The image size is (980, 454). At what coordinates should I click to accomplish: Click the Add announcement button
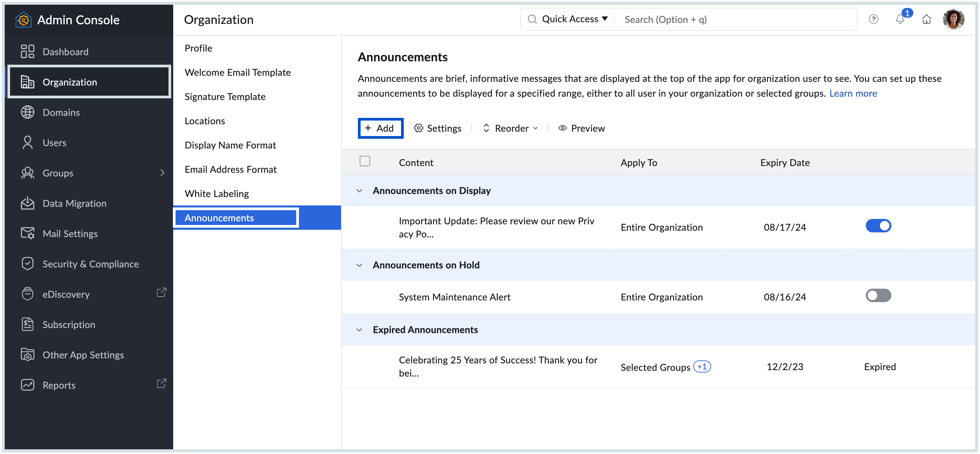click(380, 128)
